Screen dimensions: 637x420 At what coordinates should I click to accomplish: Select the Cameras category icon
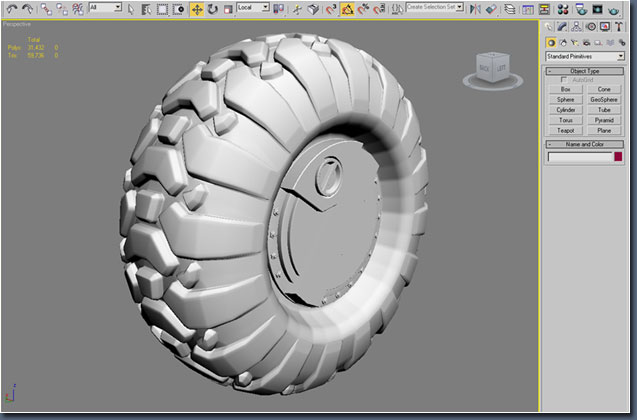tap(586, 43)
